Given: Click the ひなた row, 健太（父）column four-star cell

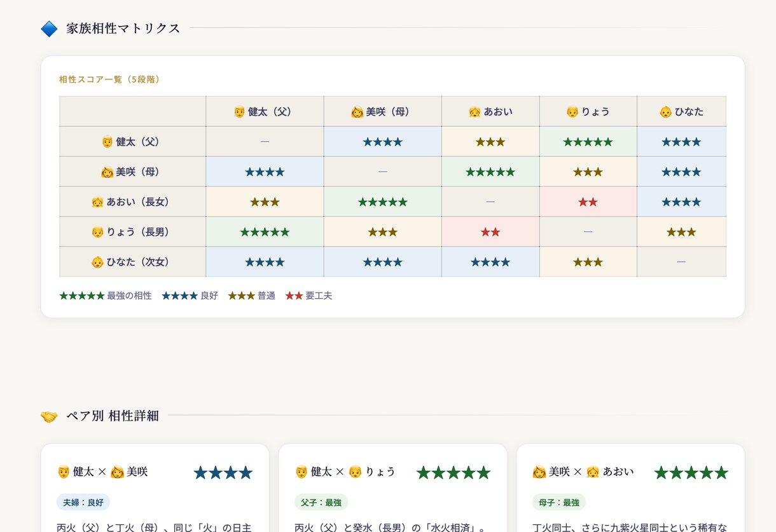Looking at the screenshot, I should point(265,262).
